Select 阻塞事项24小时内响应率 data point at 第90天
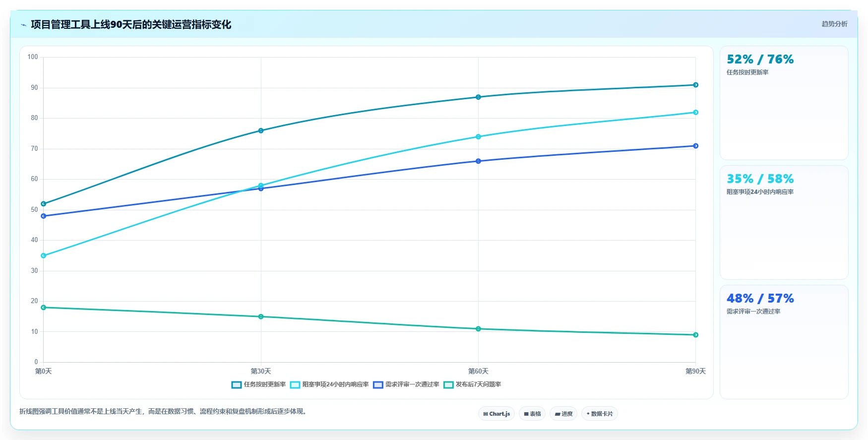 point(695,113)
